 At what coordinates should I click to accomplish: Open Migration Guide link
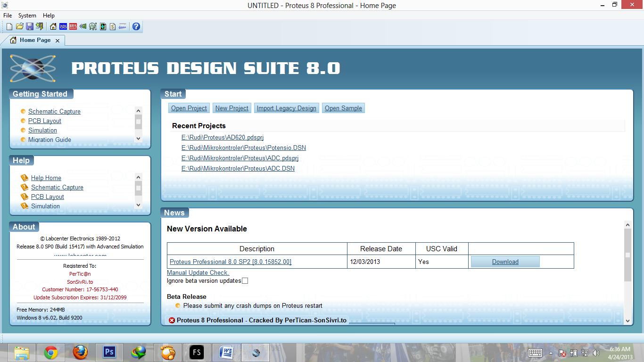(x=50, y=140)
